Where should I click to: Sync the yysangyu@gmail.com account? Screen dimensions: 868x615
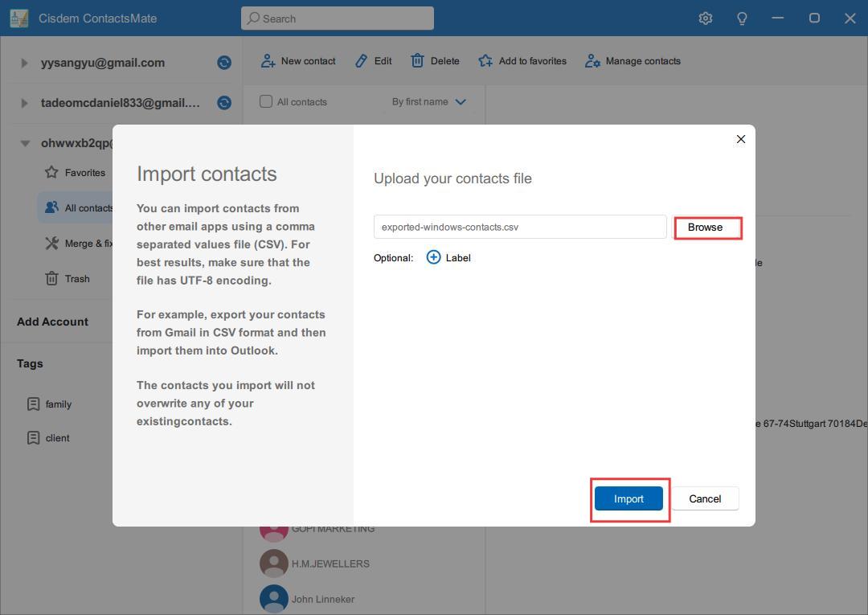[x=224, y=63]
